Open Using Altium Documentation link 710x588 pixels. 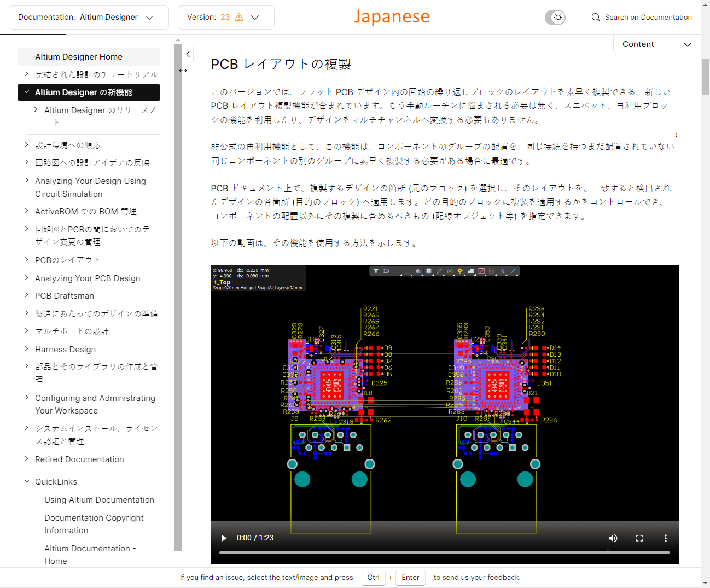[99, 500]
